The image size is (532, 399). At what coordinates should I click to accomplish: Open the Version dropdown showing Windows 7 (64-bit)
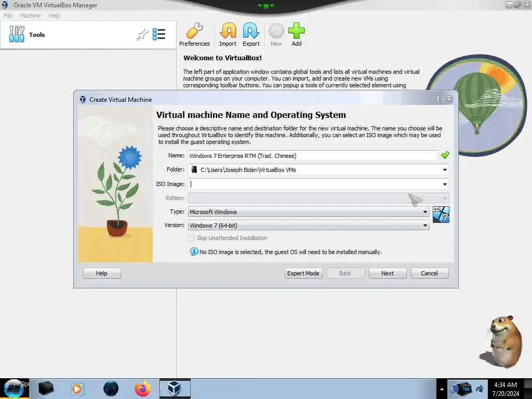coord(309,225)
